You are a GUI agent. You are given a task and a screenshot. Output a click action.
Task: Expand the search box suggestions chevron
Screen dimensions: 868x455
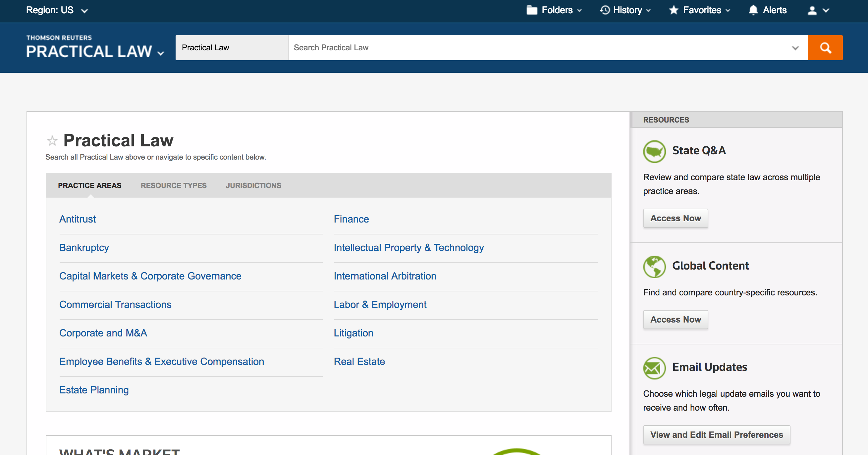[795, 48]
